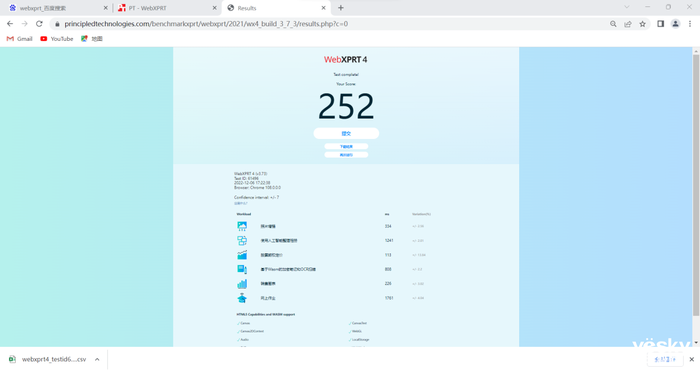Click the zoom magnifier icon in address bar

pos(613,24)
